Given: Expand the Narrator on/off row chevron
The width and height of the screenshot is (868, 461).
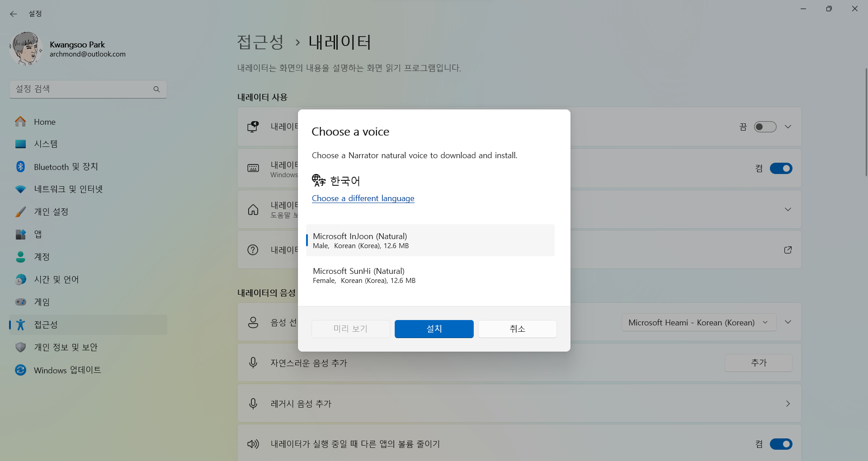Looking at the screenshot, I should pyautogui.click(x=788, y=127).
